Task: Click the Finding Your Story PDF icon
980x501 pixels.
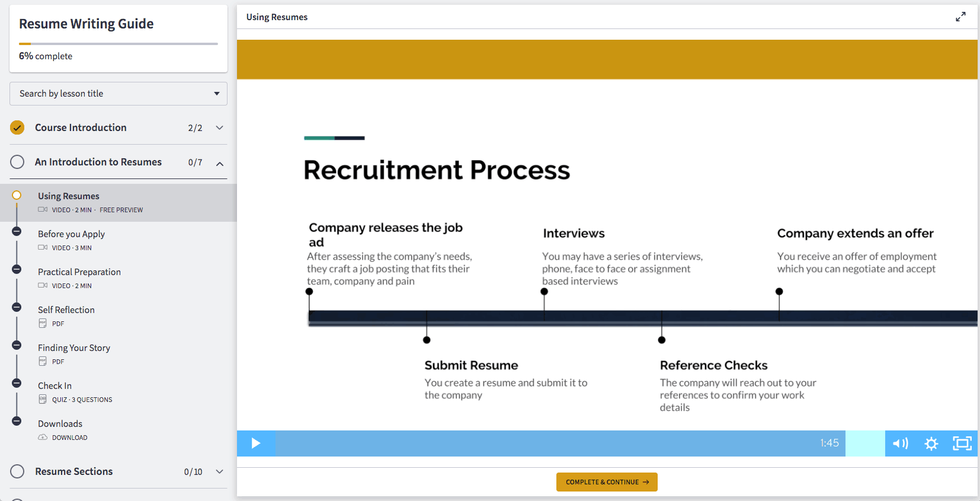Action: click(x=43, y=361)
